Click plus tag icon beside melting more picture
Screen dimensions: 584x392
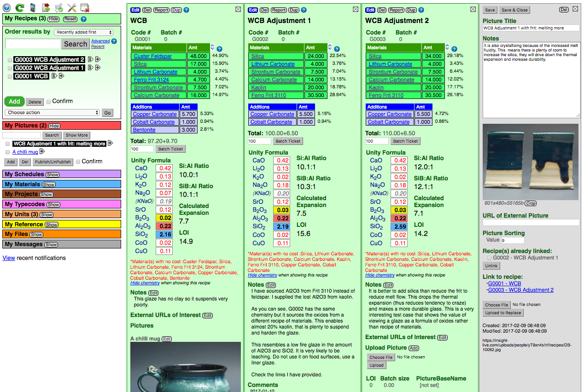point(111,144)
